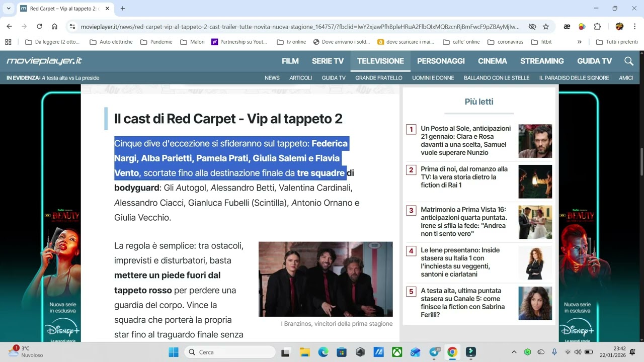The height and width of the screenshot is (362, 644).
Task: Open the movieplayer.it search magnifier
Action: pos(628,61)
